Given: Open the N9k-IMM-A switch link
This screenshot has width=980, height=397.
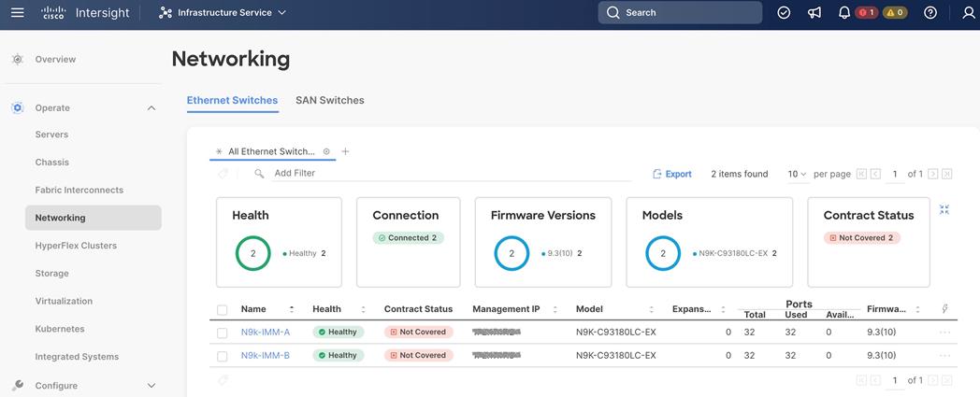Looking at the screenshot, I should pyautogui.click(x=265, y=333).
